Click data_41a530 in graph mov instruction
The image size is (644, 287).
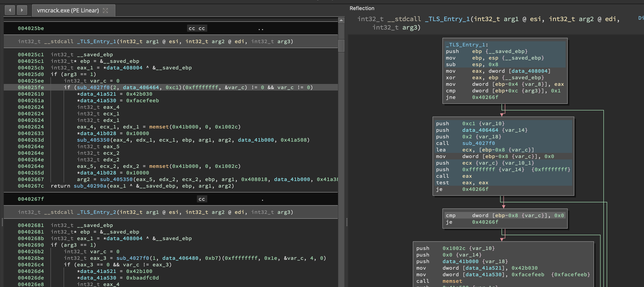483,275
